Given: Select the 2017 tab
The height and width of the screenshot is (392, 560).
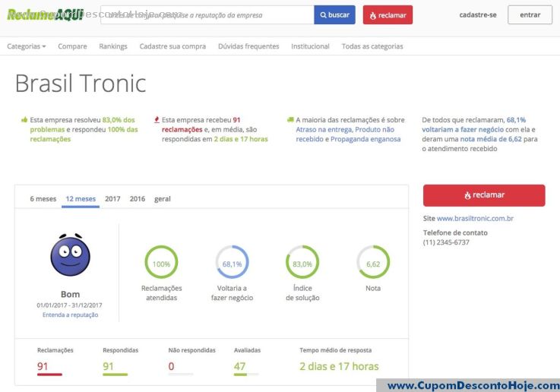Looking at the screenshot, I should [x=112, y=199].
